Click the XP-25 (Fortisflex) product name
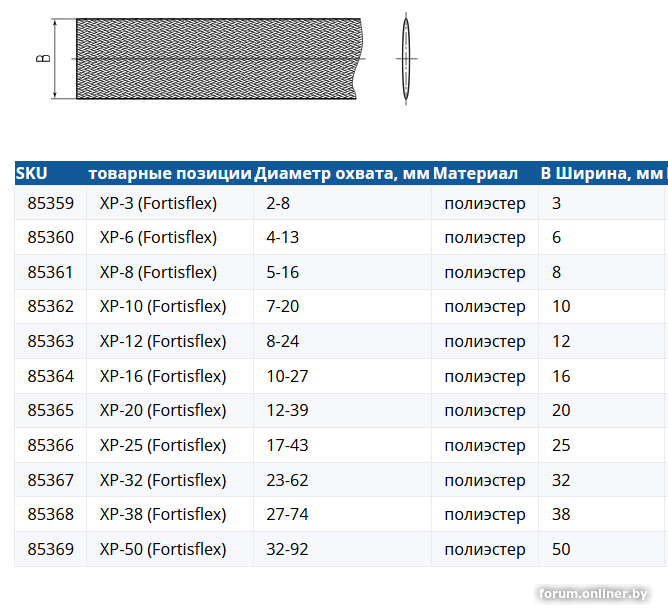This screenshot has width=668, height=615. click(163, 445)
